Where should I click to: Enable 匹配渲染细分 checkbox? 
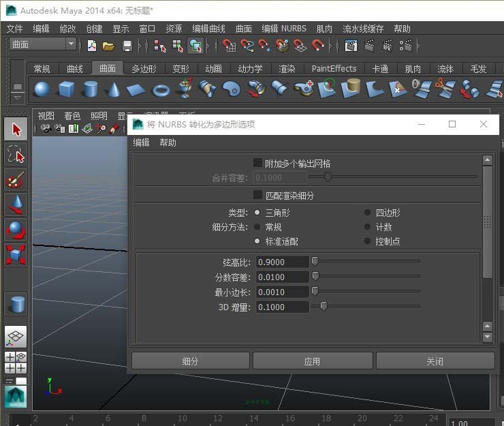258,195
